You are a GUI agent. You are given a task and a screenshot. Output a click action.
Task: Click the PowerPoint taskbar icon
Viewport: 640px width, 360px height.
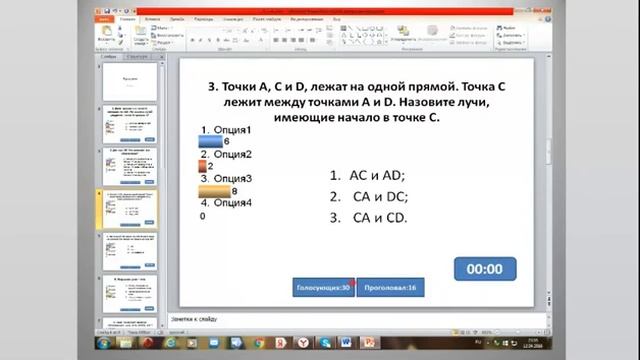pyautogui.click(x=369, y=343)
